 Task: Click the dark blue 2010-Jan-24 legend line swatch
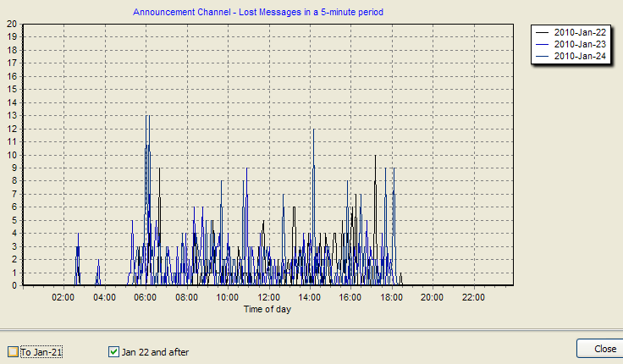coord(543,57)
